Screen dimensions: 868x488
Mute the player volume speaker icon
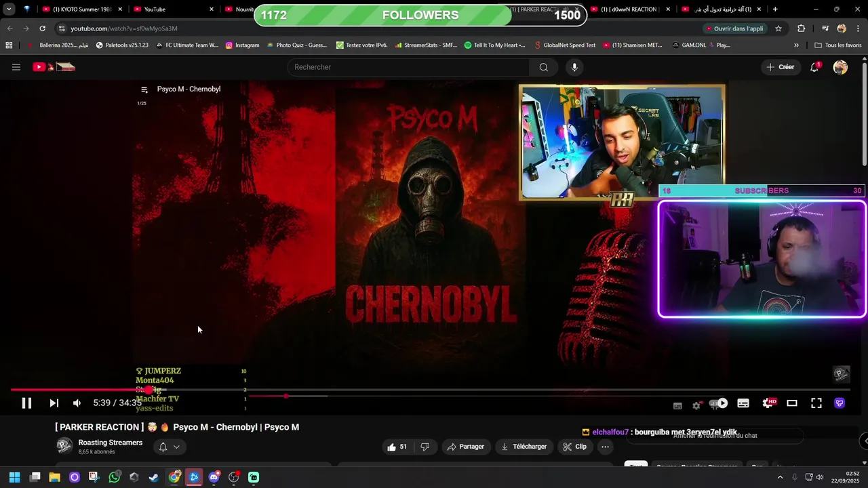pos(77,403)
